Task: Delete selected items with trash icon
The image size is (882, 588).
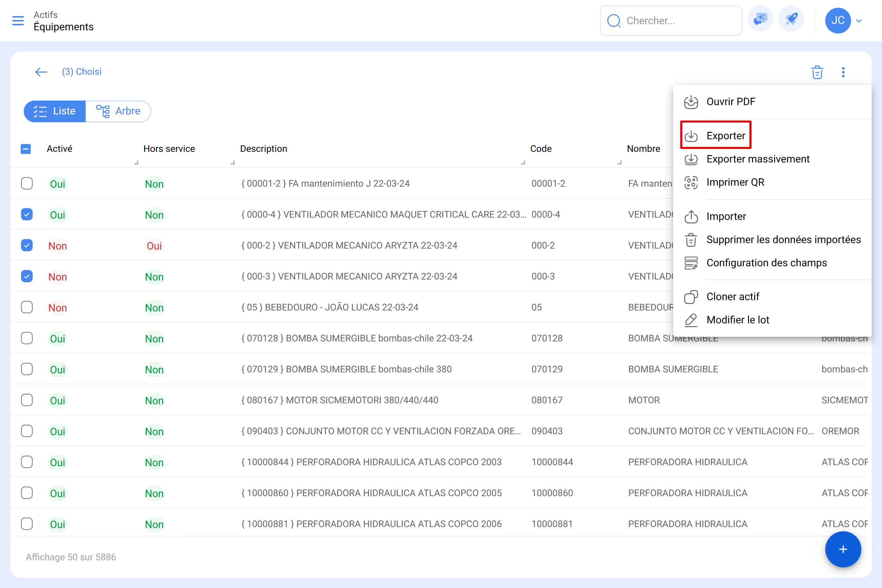Action: click(x=817, y=72)
